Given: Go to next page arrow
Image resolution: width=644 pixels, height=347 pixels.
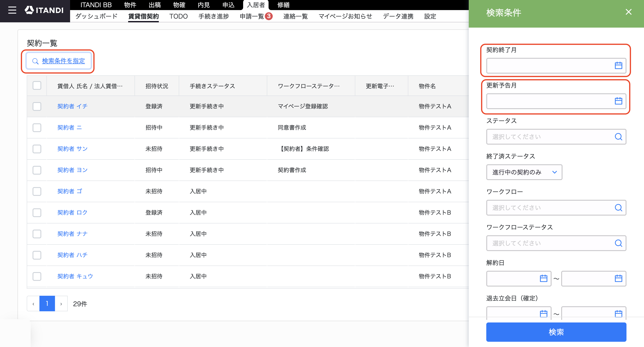Looking at the screenshot, I should point(61,303).
